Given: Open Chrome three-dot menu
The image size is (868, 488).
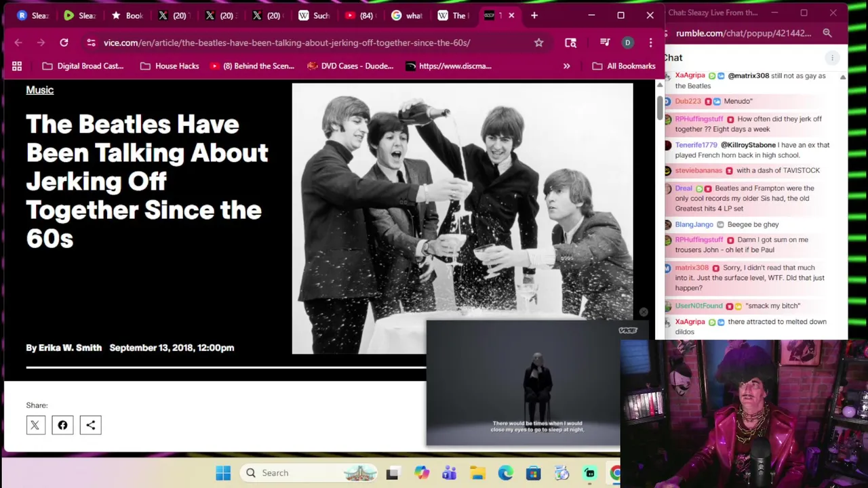Looking at the screenshot, I should [x=650, y=43].
